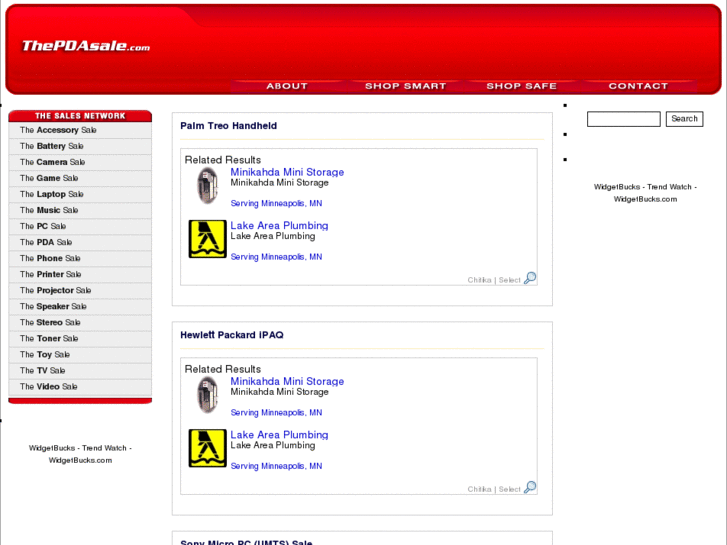Open the ABOUT page
Viewport: 727px width, 545px height.
click(x=287, y=86)
